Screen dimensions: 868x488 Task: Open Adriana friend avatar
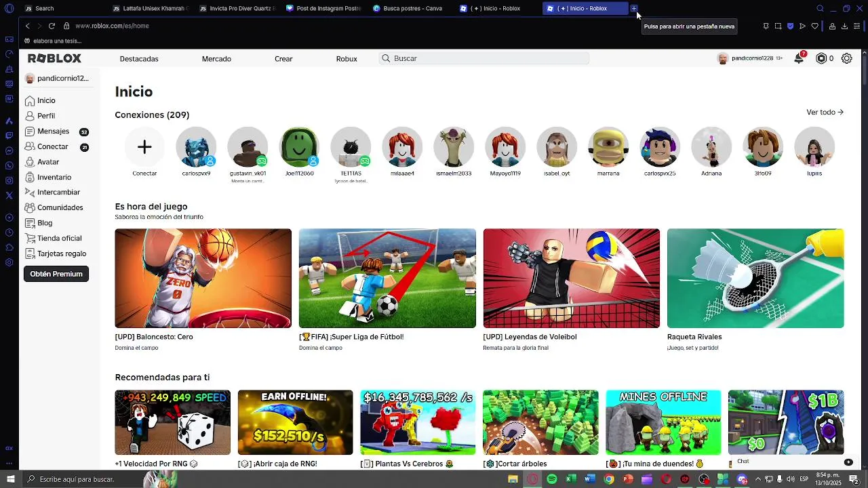coord(711,147)
